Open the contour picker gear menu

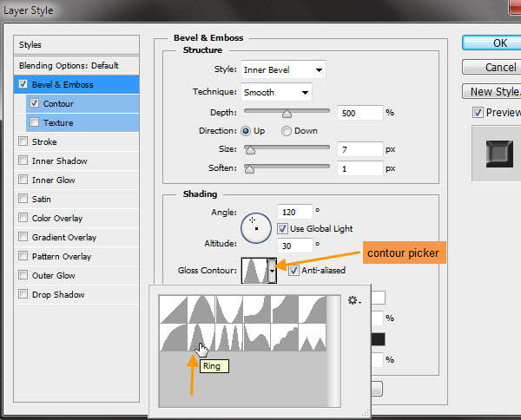(353, 300)
